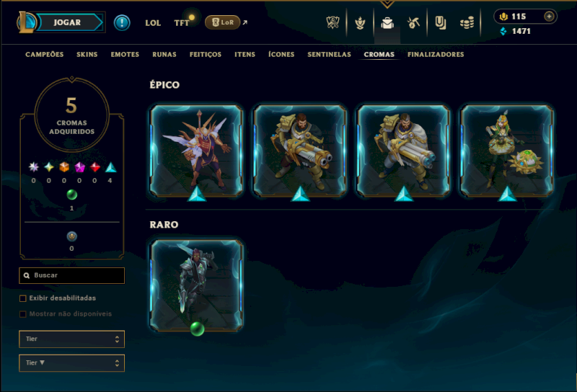Enable Exibir desabilitadas checkbox
This screenshot has height=392, width=577.
click(x=23, y=298)
